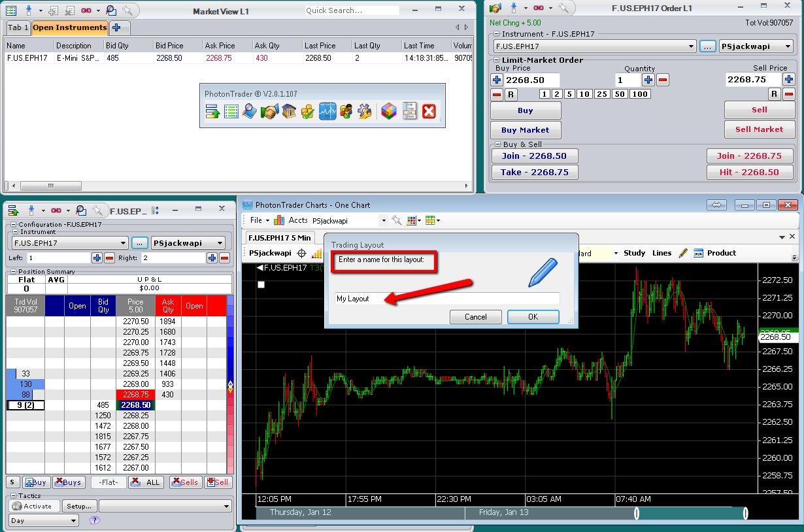
Task: Open the empty Tactics selection dropdown
Action: (226, 506)
